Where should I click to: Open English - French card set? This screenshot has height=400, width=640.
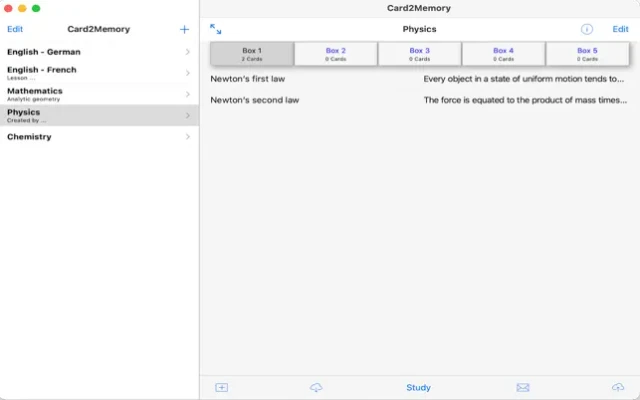[99, 73]
